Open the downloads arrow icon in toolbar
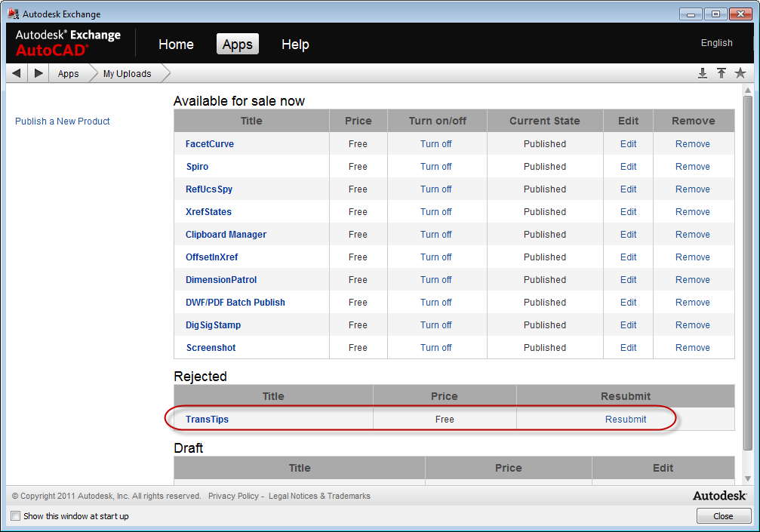The height and width of the screenshot is (532, 760). [x=703, y=73]
